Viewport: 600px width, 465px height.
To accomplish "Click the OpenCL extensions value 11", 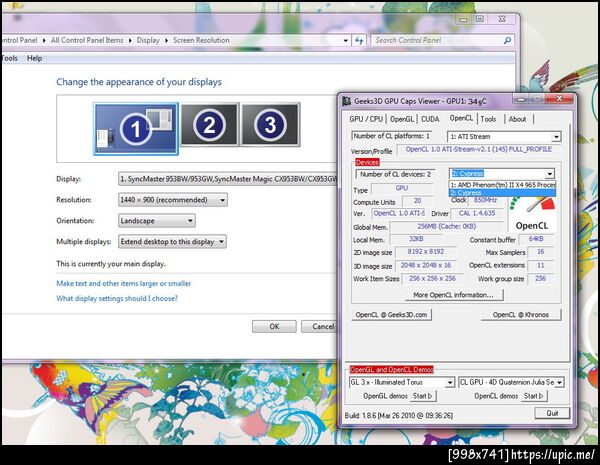I will [x=541, y=265].
